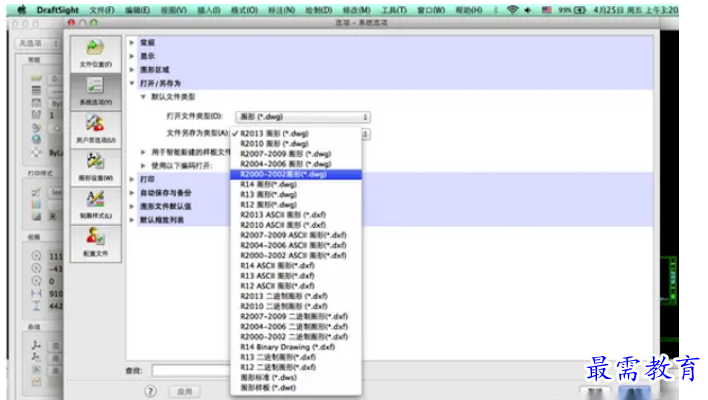Choose R2000-2002 二进制图形 (*.dxf) format
The width and height of the screenshot is (708, 400).
(296, 337)
